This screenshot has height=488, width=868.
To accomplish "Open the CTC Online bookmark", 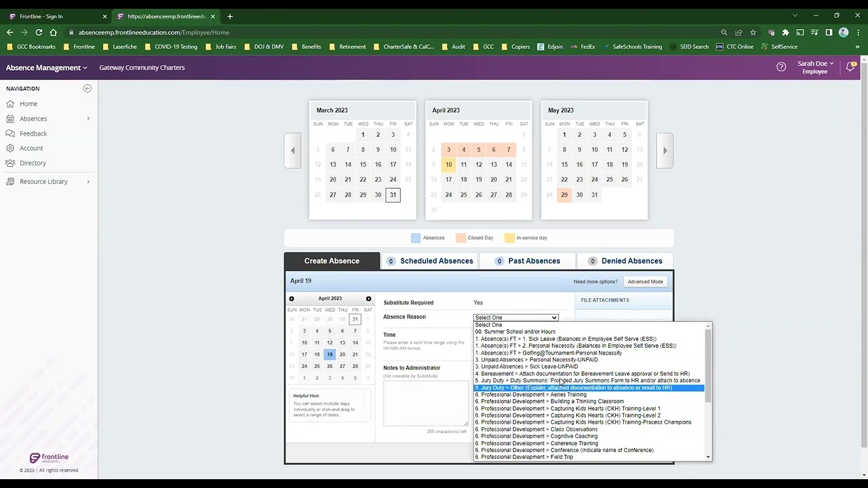I will [734, 47].
